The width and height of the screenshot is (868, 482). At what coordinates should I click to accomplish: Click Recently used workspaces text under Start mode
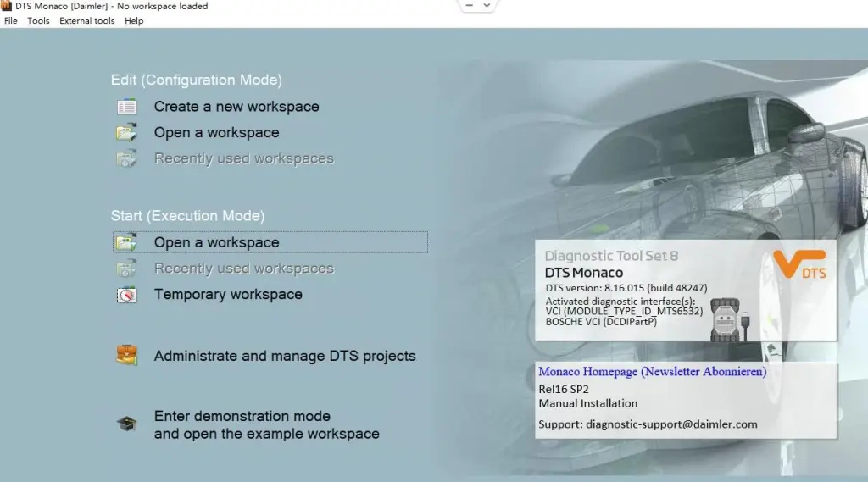click(244, 269)
